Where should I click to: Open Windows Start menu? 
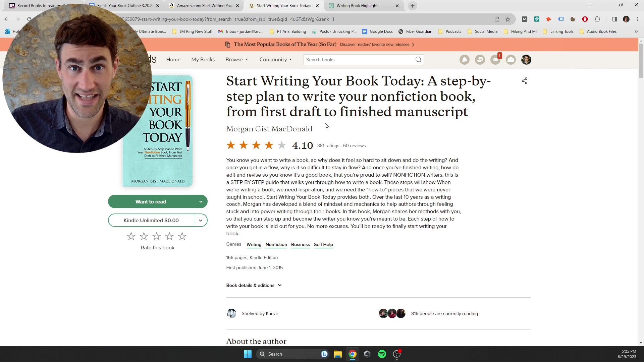click(x=248, y=354)
